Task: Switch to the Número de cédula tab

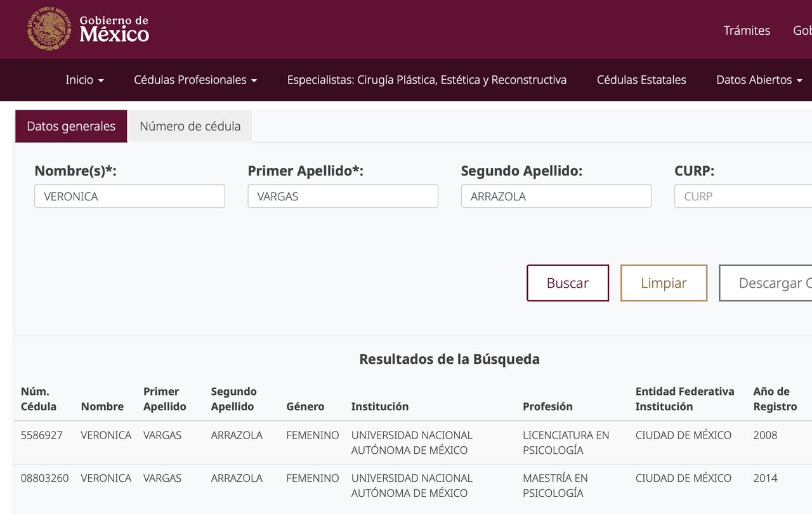Action: (190, 126)
